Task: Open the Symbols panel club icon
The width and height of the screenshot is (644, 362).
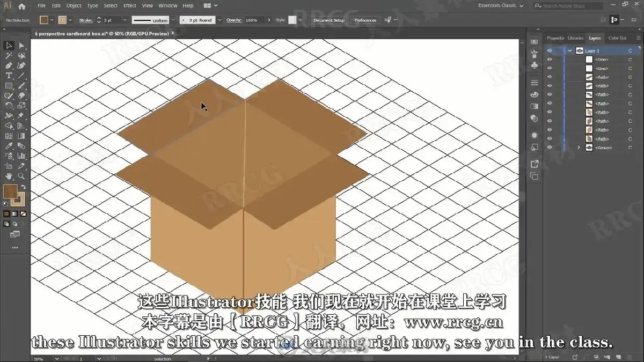Action: coord(534,65)
